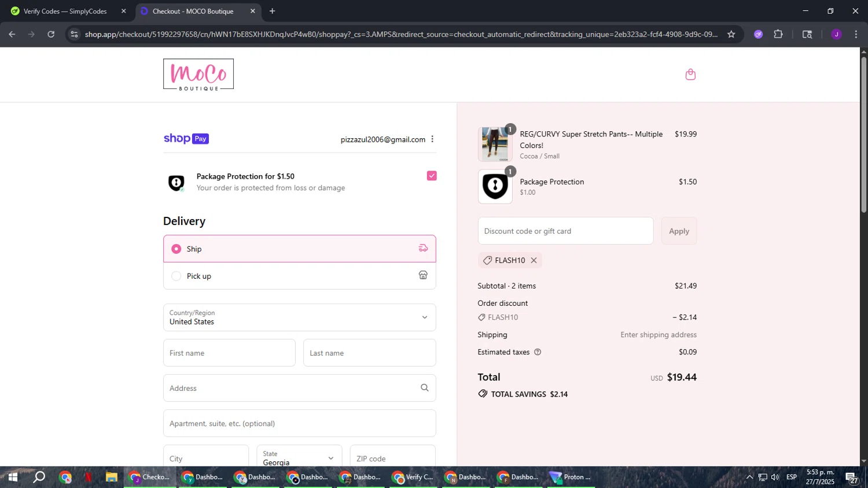Bookmark this page with the star icon
The height and width of the screenshot is (488, 868).
point(731,34)
